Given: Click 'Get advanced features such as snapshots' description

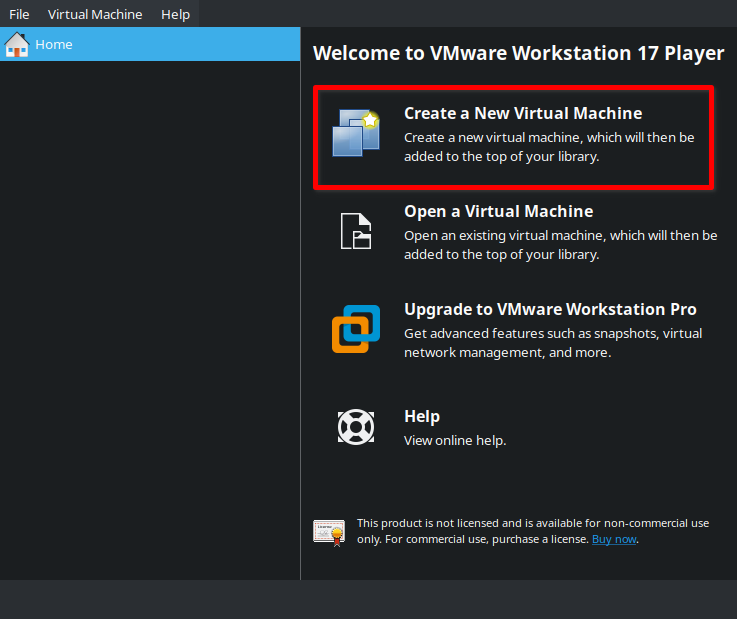Looking at the screenshot, I should tap(553, 343).
